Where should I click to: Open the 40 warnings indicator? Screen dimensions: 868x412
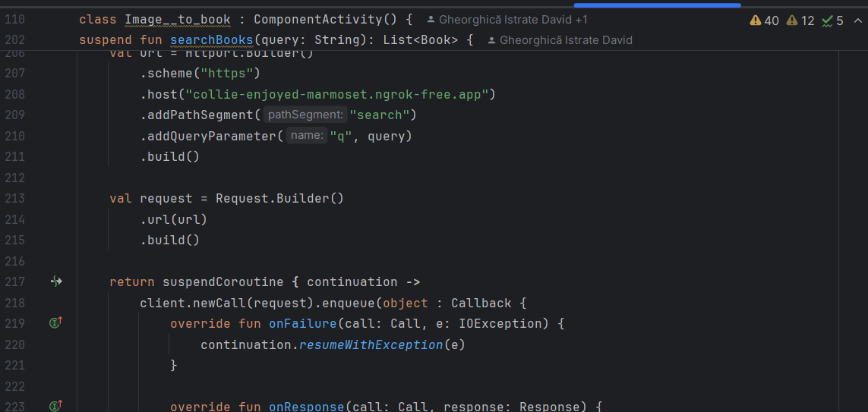765,21
